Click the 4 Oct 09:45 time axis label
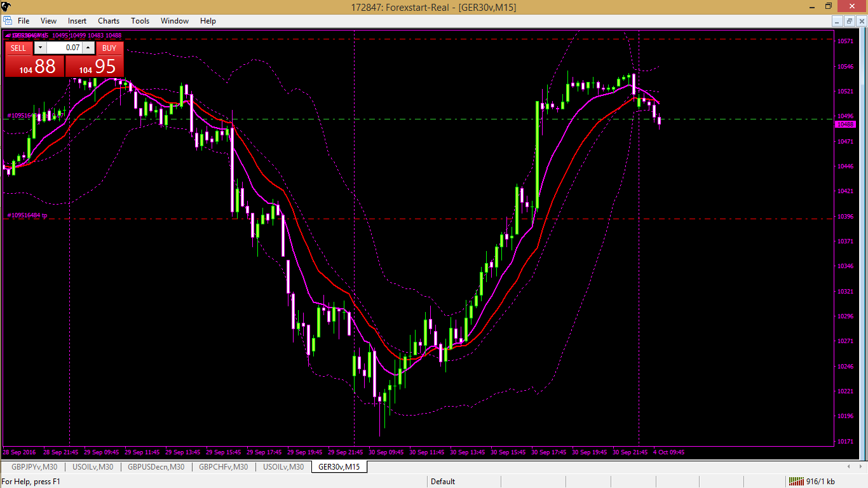The height and width of the screenshot is (488, 868). pos(669,452)
